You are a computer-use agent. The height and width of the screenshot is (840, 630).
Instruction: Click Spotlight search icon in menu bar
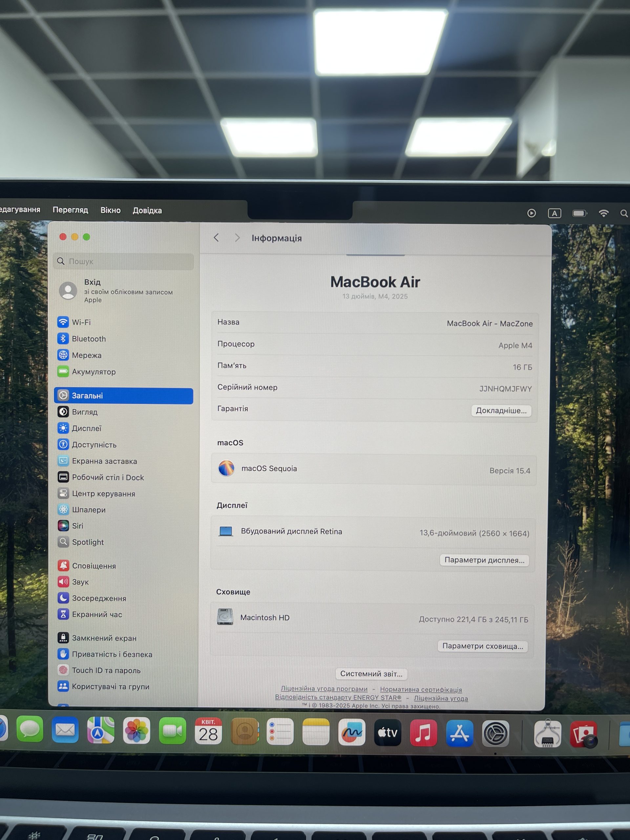[624, 213]
